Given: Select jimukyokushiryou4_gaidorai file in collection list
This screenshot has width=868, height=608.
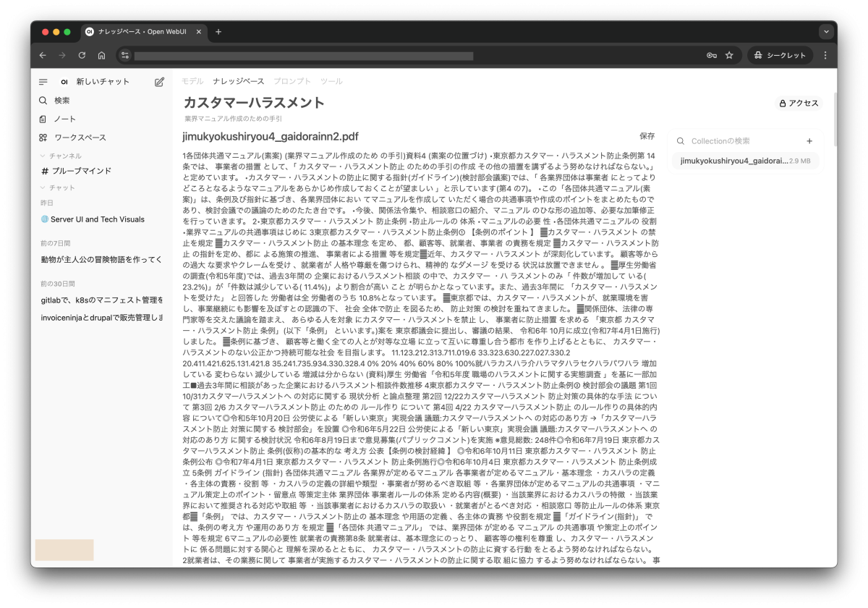Looking at the screenshot, I should pyautogui.click(x=745, y=161).
